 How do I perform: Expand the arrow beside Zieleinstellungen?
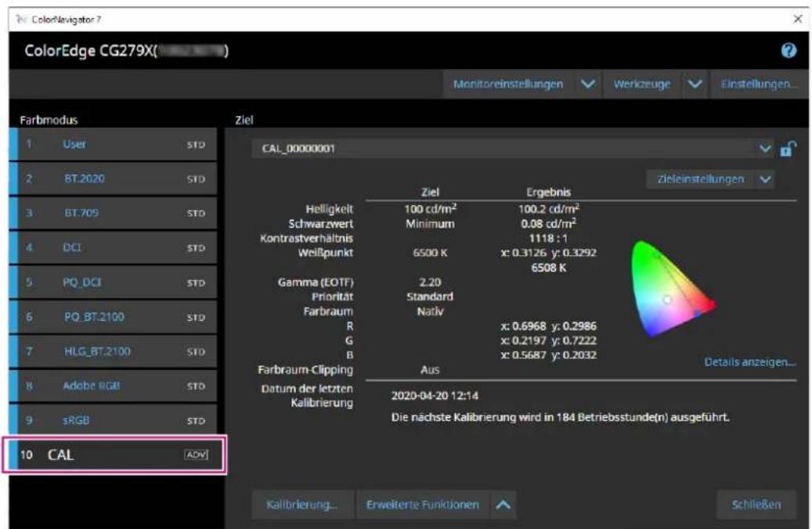pos(765,179)
